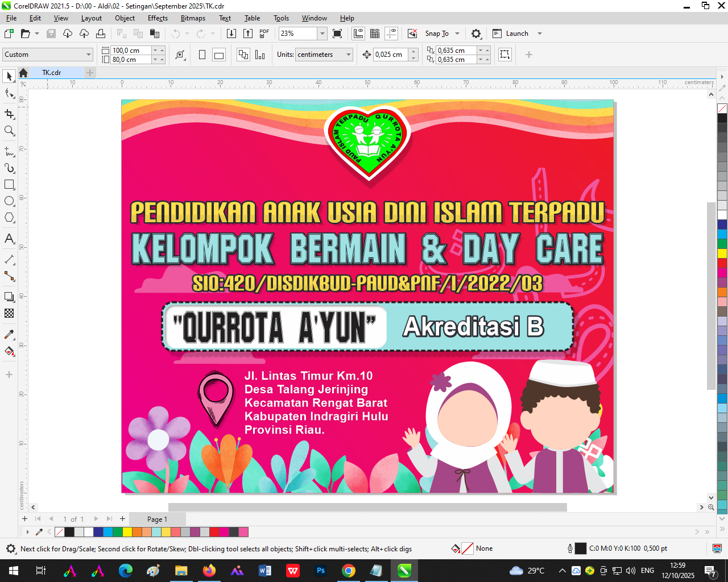Image resolution: width=728 pixels, height=582 pixels.
Task: Switch page to landscape orientation
Action: pyautogui.click(x=218, y=55)
